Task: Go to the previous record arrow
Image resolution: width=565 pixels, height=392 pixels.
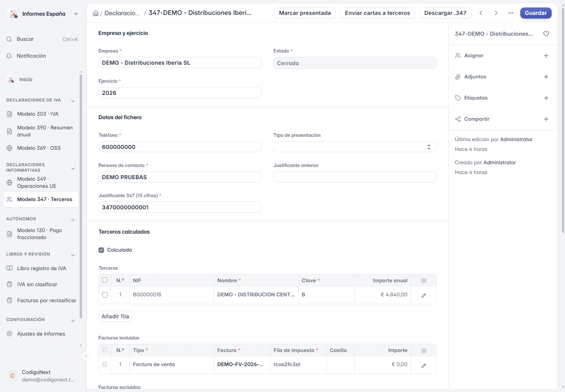Action: coord(481,13)
